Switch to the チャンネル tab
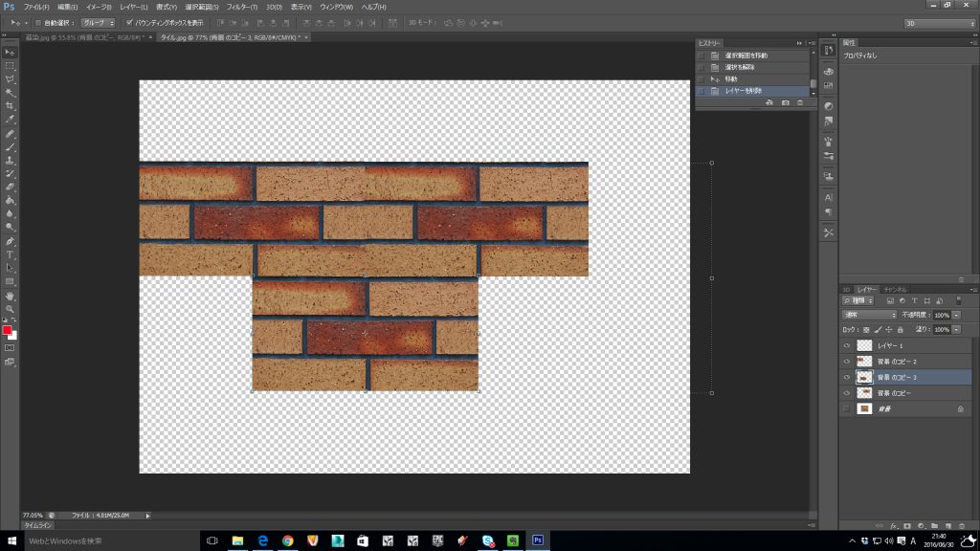The image size is (980, 551). click(896, 289)
